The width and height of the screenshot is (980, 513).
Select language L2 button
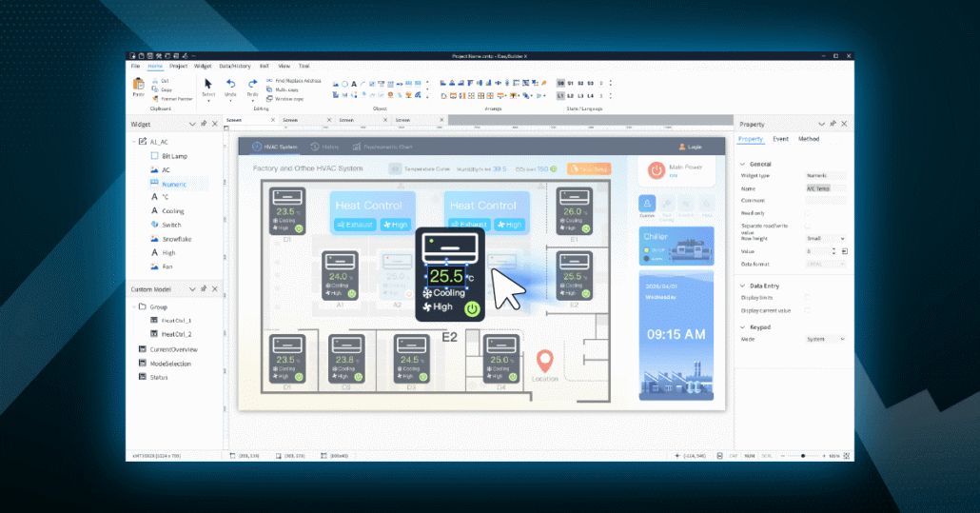[571, 95]
